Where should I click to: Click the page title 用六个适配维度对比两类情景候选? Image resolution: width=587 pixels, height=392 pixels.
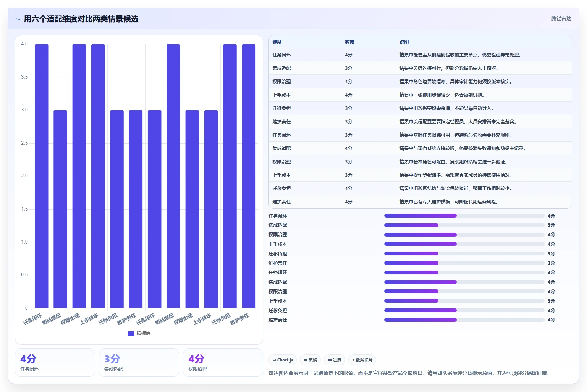point(81,19)
